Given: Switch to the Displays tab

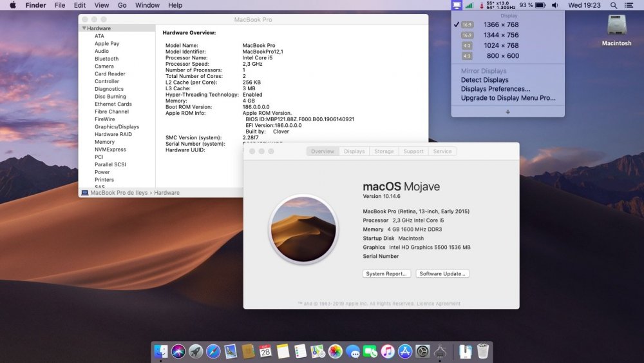Looking at the screenshot, I should point(354,152).
